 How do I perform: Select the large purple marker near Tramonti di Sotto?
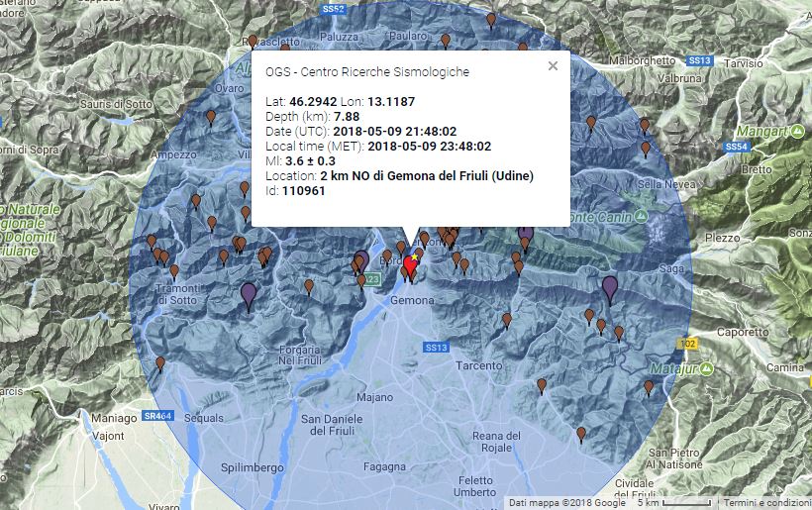click(249, 294)
